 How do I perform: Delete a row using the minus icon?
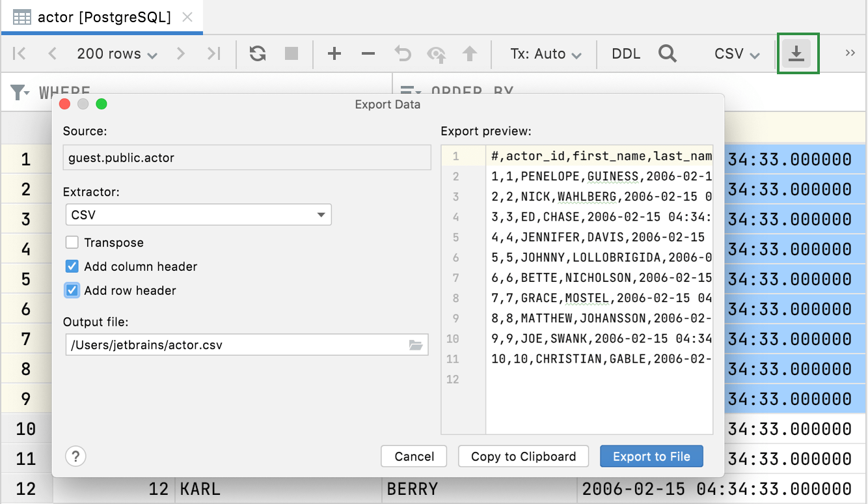[x=368, y=53]
